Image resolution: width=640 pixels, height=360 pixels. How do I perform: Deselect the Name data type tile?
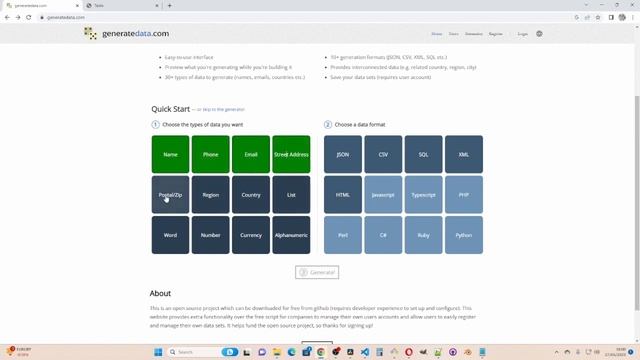click(170, 154)
